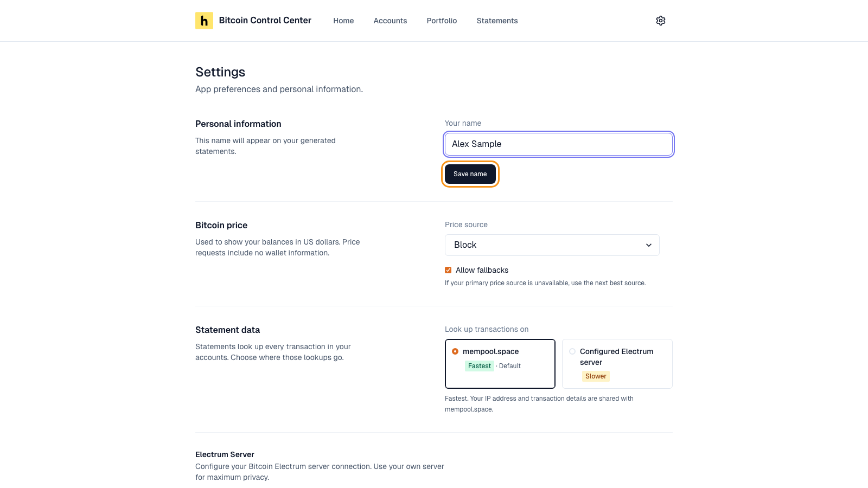Click the Personal information heading

(238, 124)
